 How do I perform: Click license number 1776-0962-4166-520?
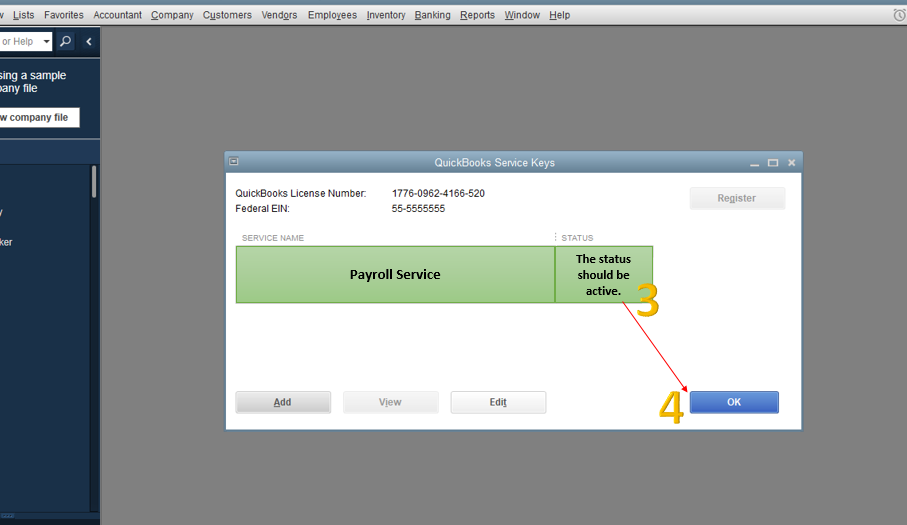[x=438, y=193]
